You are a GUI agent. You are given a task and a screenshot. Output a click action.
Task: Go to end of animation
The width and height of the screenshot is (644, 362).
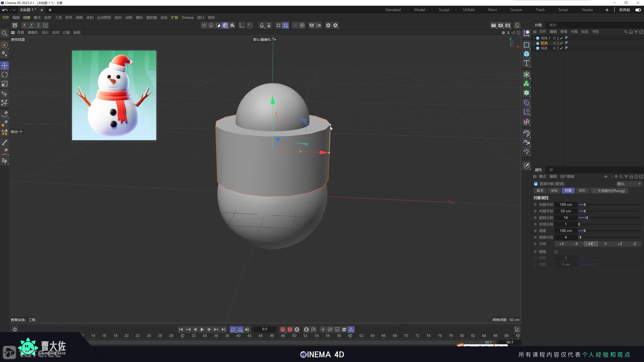(x=223, y=329)
